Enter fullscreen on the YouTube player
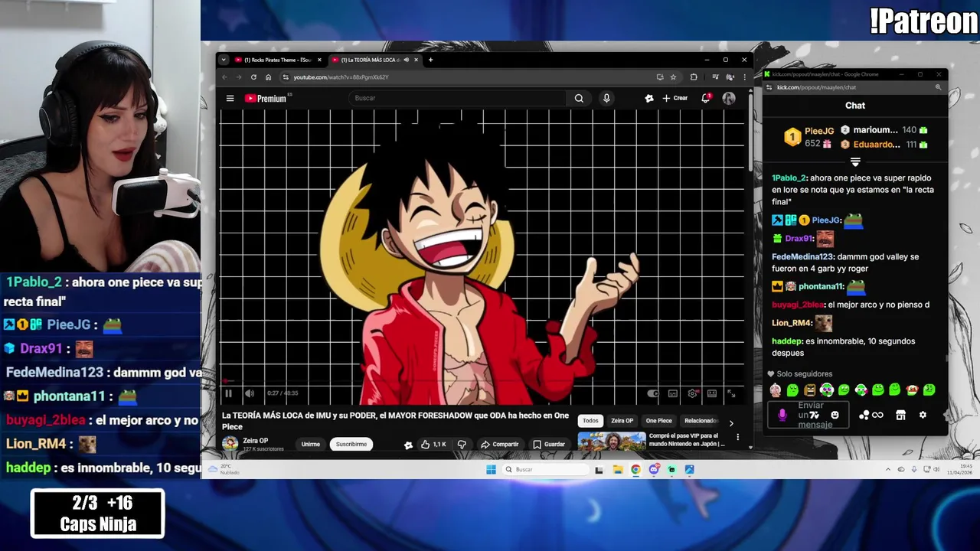Viewport: 980px width, 551px height. click(x=731, y=393)
